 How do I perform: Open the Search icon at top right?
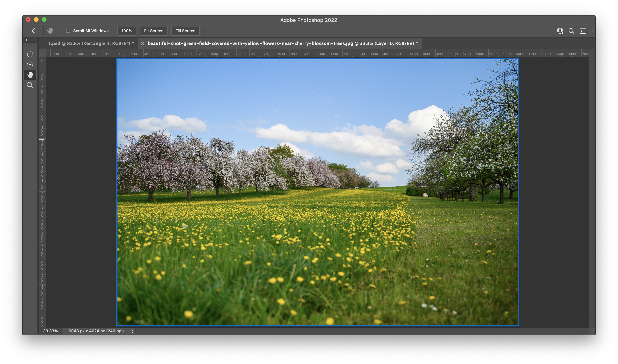pyautogui.click(x=571, y=31)
